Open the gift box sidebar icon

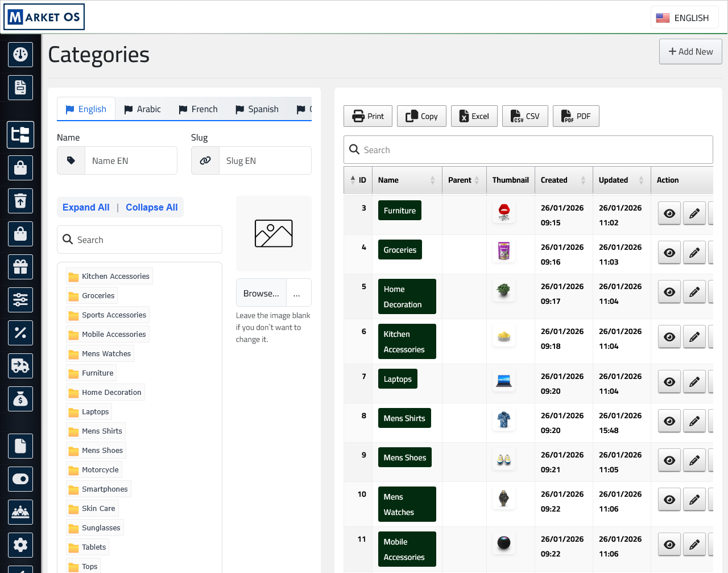click(20, 267)
